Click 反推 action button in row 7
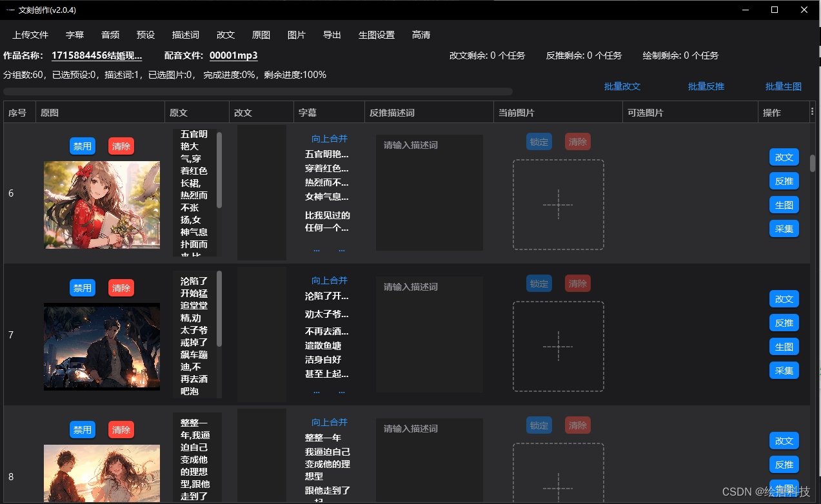 pos(784,323)
